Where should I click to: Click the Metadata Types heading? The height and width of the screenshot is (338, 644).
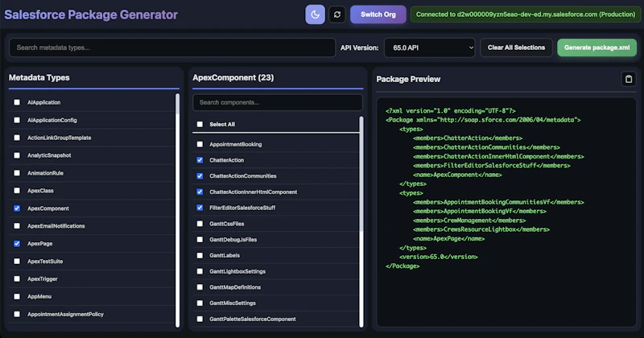(x=39, y=77)
